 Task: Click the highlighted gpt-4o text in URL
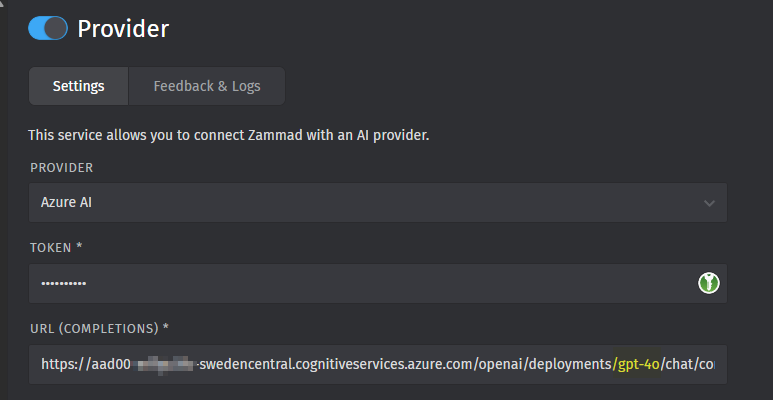point(637,364)
